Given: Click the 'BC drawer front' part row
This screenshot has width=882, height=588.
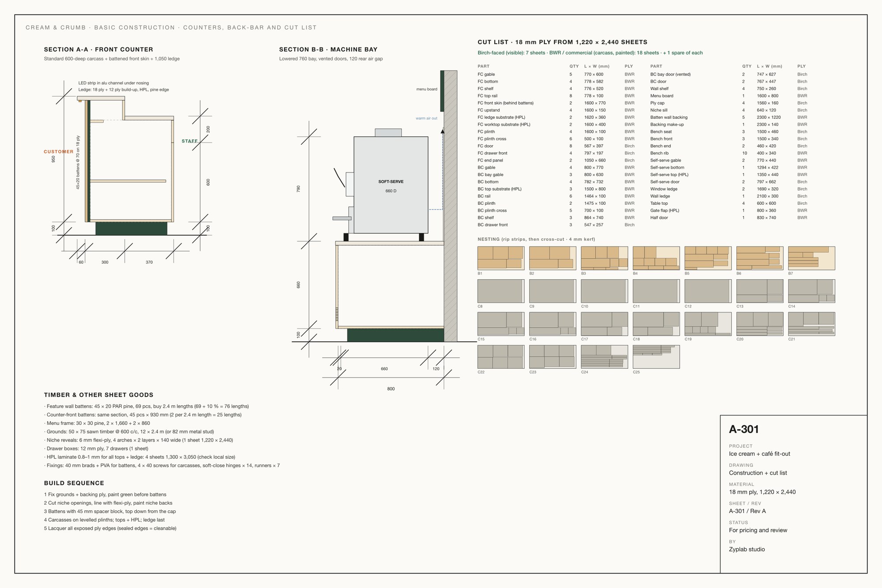Looking at the screenshot, I should click(556, 225).
